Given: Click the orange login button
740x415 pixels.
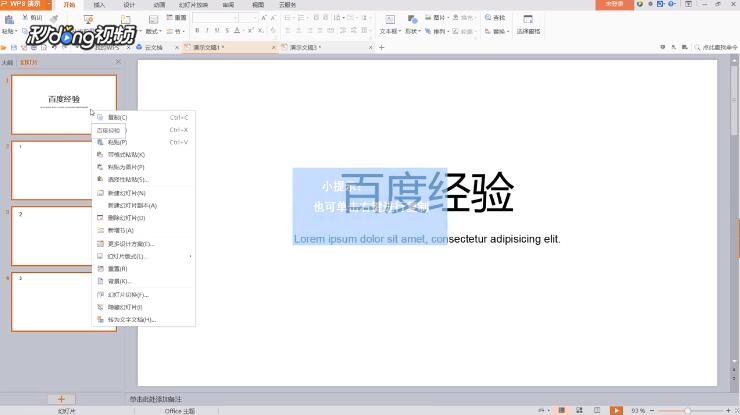Looking at the screenshot, I should click(614, 4).
